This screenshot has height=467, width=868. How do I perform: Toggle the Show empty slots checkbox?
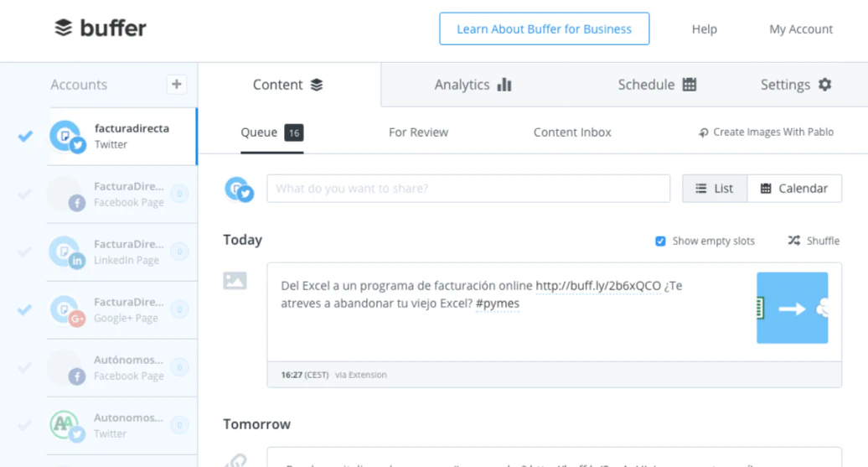(x=660, y=241)
